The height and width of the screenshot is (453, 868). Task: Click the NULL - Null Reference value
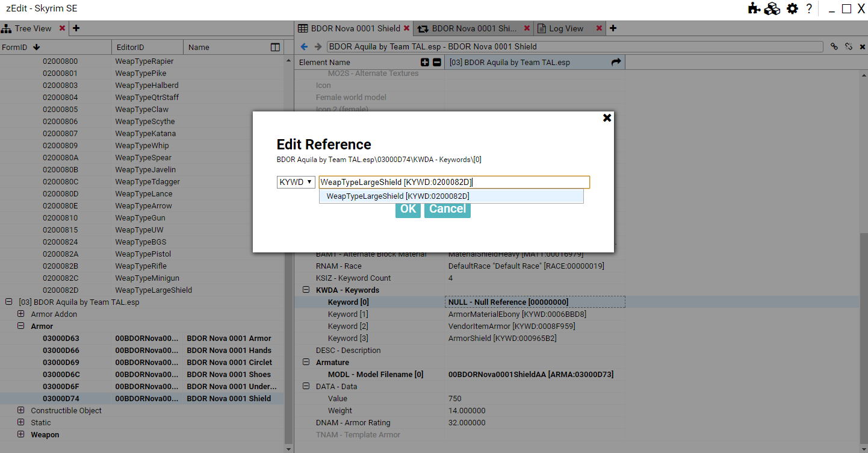508,302
